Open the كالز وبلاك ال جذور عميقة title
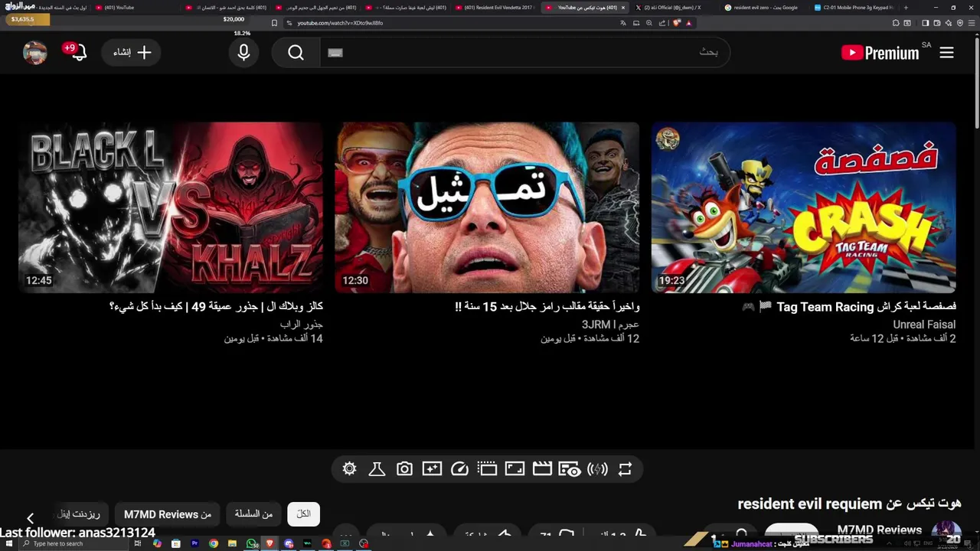This screenshot has width=980, height=551. [x=216, y=307]
